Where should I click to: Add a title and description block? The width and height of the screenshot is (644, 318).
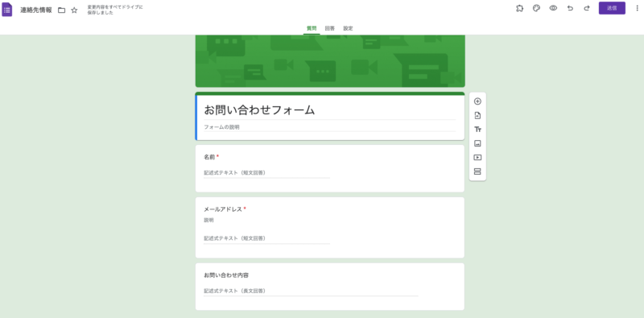tap(477, 130)
